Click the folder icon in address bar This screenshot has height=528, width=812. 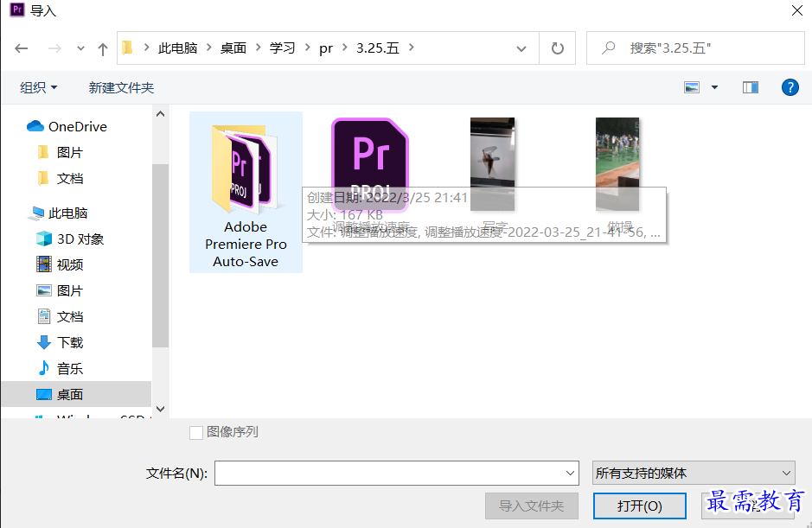(127, 48)
